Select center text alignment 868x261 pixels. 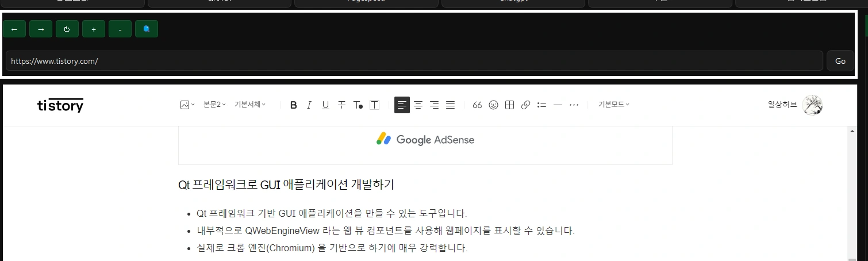click(x=418, y=105)
